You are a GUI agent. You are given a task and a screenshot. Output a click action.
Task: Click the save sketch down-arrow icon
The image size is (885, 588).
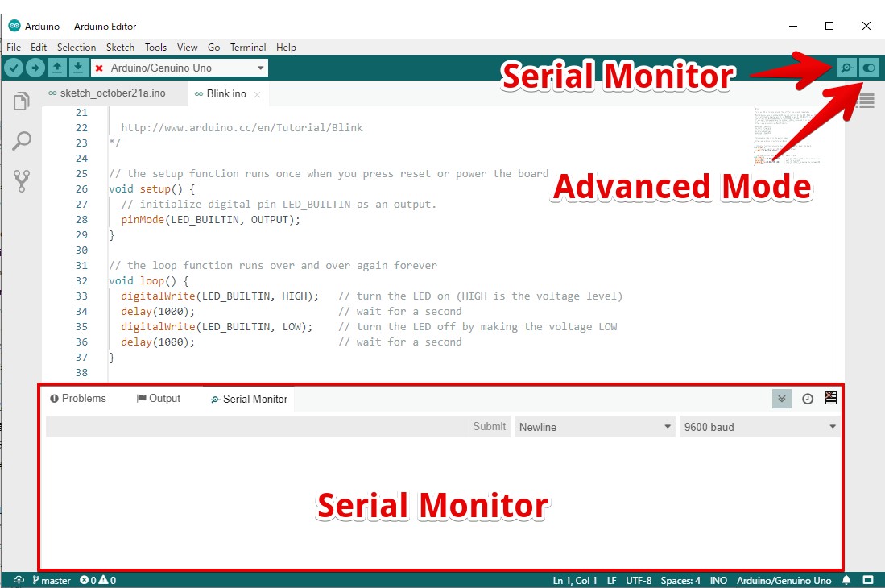point(78,68)
